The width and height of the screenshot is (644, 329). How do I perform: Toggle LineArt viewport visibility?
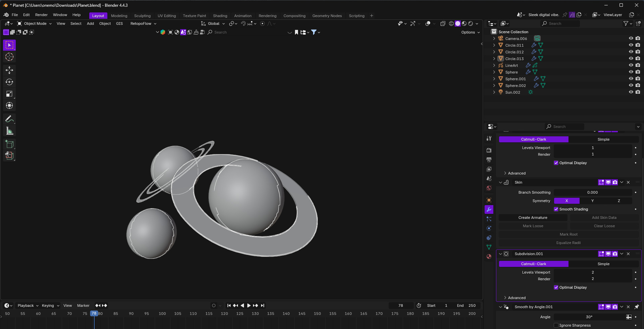point(631,65)
